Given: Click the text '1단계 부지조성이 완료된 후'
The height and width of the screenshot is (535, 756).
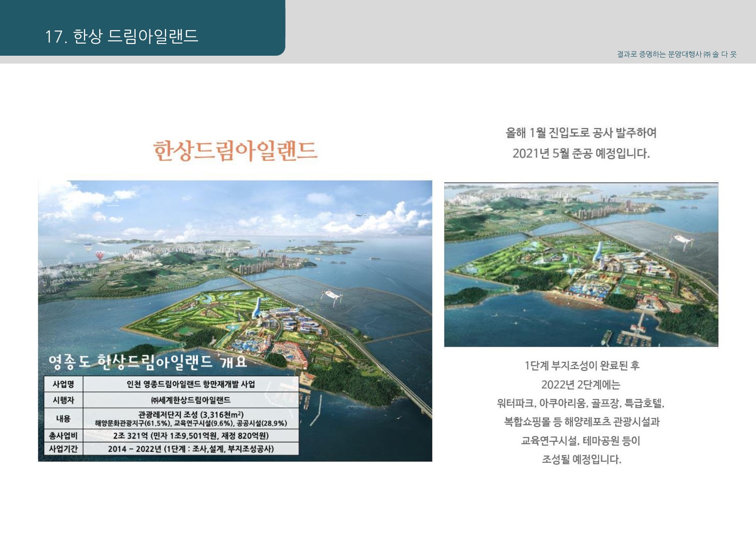Looking at the screenshot, I should (581, 366).
